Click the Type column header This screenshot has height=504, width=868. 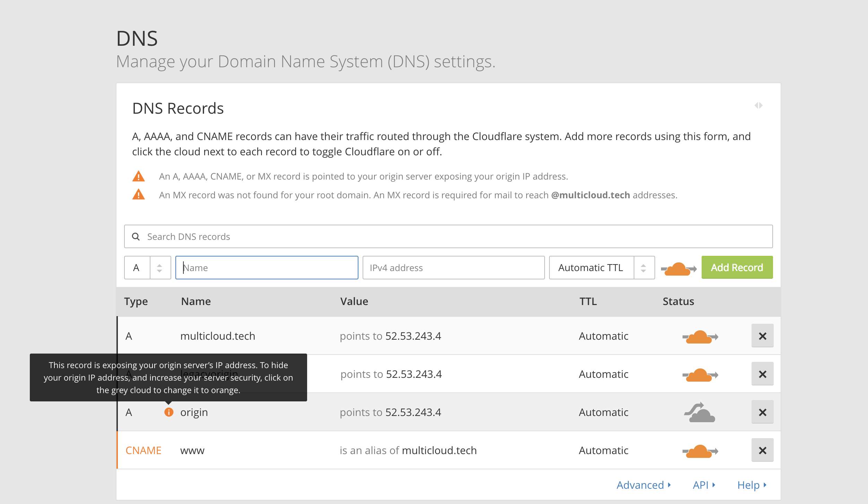coord(136,301)
